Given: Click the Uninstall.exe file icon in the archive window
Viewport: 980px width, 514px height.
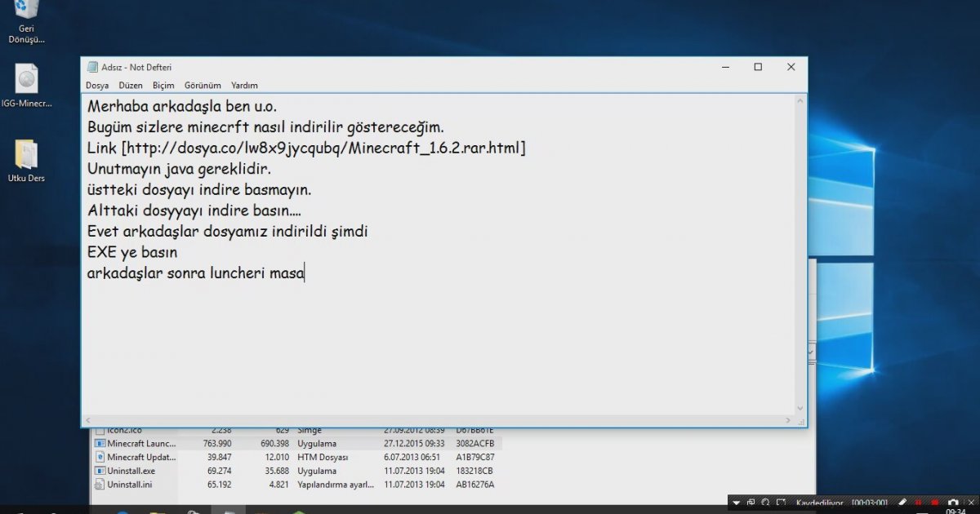Looking at the screenshot, I should [100, 471].
